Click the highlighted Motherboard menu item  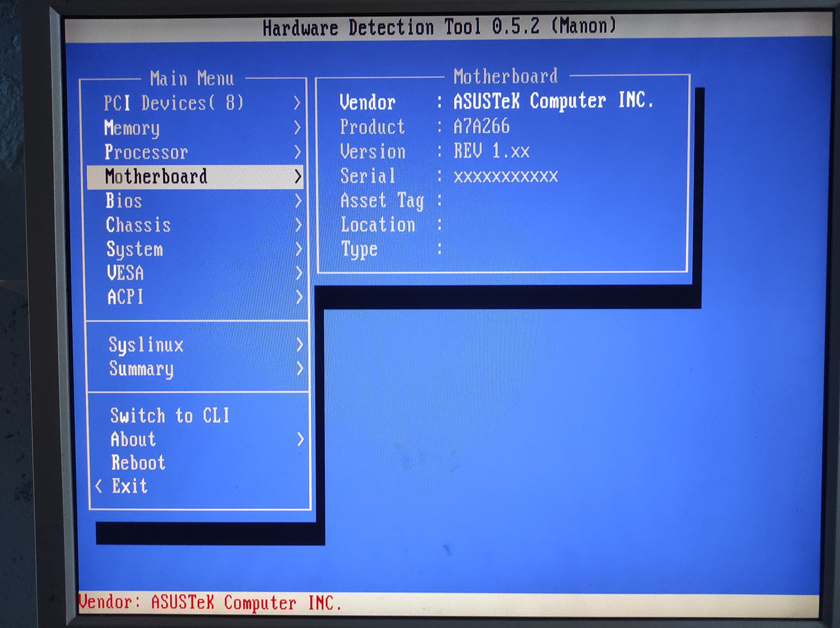(156, 177)
